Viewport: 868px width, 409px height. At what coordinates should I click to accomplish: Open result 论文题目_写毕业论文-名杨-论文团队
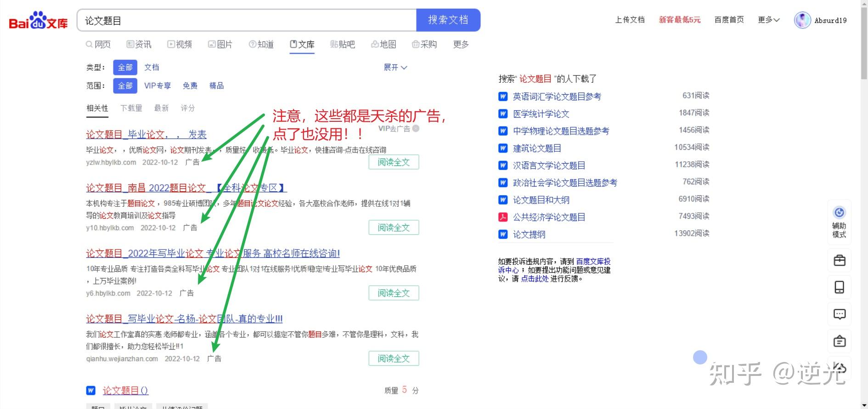click(184, 318)
